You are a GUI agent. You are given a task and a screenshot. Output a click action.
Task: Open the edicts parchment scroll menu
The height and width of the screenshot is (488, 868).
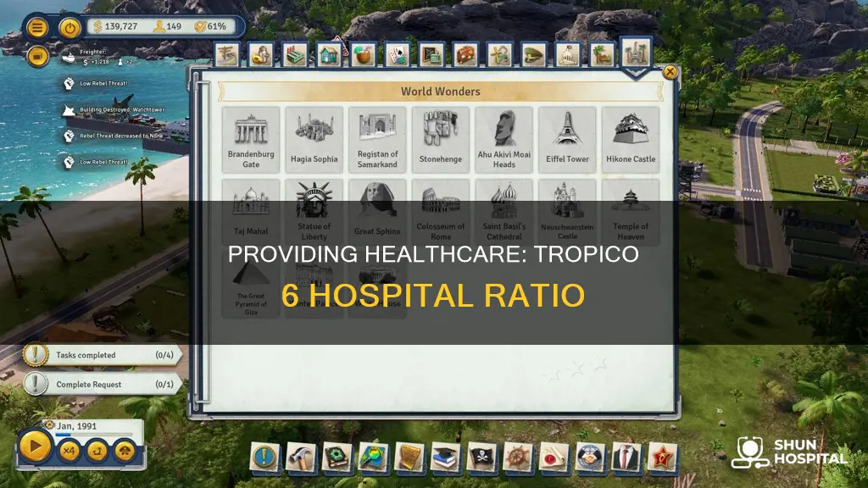pos(409,457)
